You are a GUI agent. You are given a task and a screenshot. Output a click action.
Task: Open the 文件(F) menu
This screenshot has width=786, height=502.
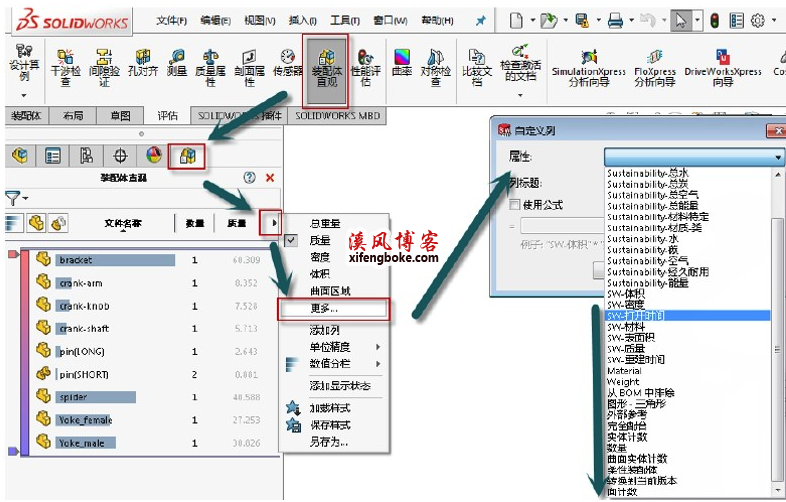[x=171, y=21]
